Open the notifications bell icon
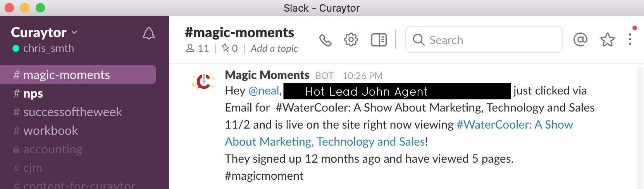 coord(149,34)
